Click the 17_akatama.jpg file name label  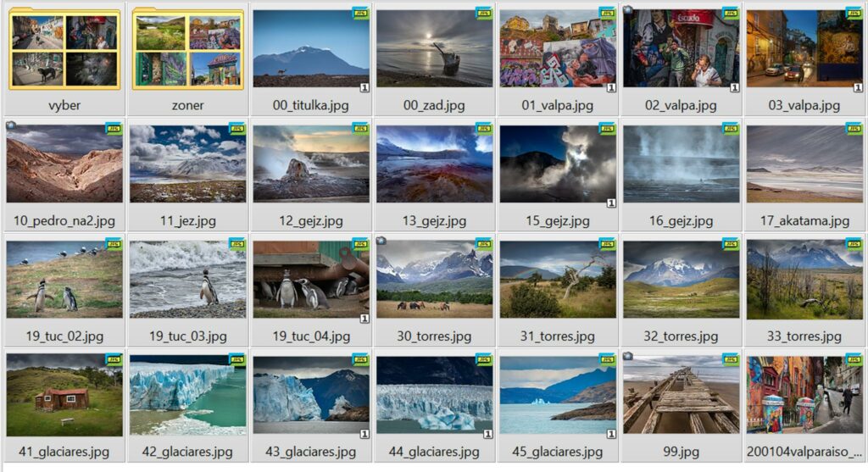pyautogui.click(x=804, y=221)
